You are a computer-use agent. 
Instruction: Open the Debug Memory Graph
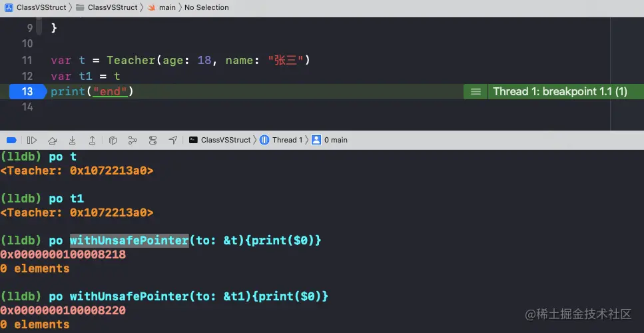click(133, 140)
